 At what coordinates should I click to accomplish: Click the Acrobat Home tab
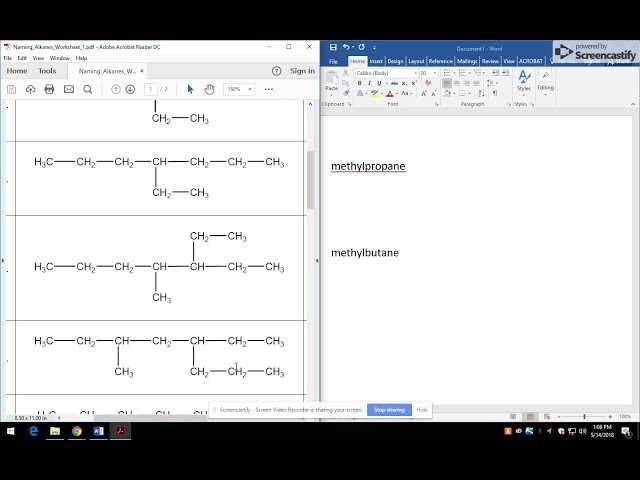(17, 71)
